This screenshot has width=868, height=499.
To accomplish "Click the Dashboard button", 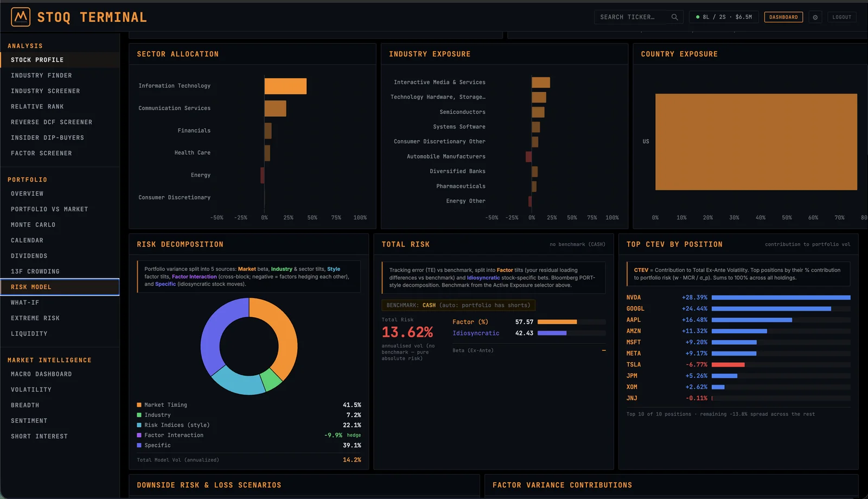I will 783,17.
